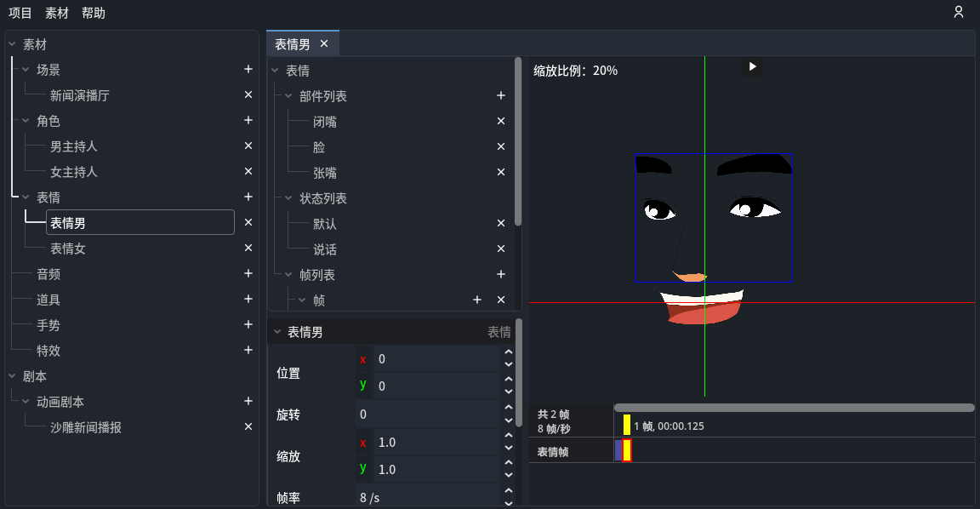Collapse the 状态列表 section
This screenshot has width=980, height=509.
tap(287, 197)
